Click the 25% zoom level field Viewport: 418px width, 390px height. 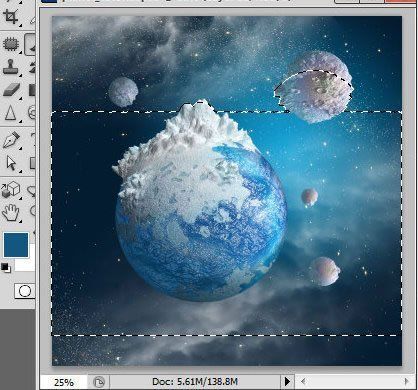pyautogui.click(x=64, y=382)
